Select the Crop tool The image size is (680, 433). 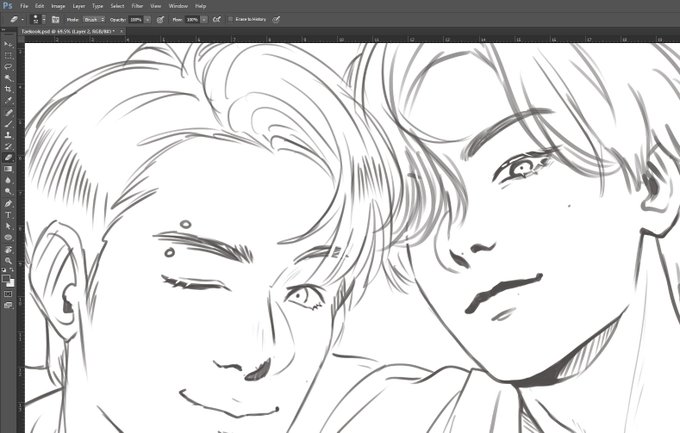point(8,89)
